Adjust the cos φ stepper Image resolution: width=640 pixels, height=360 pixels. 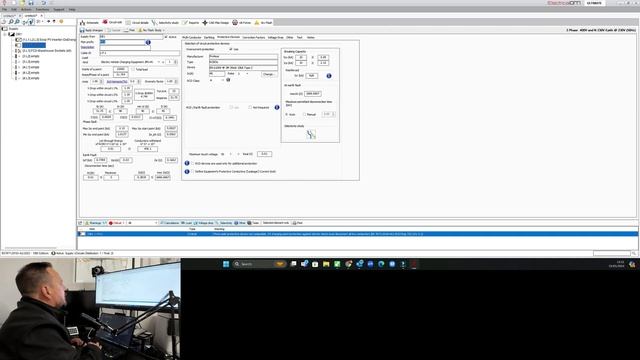[101, 81]
